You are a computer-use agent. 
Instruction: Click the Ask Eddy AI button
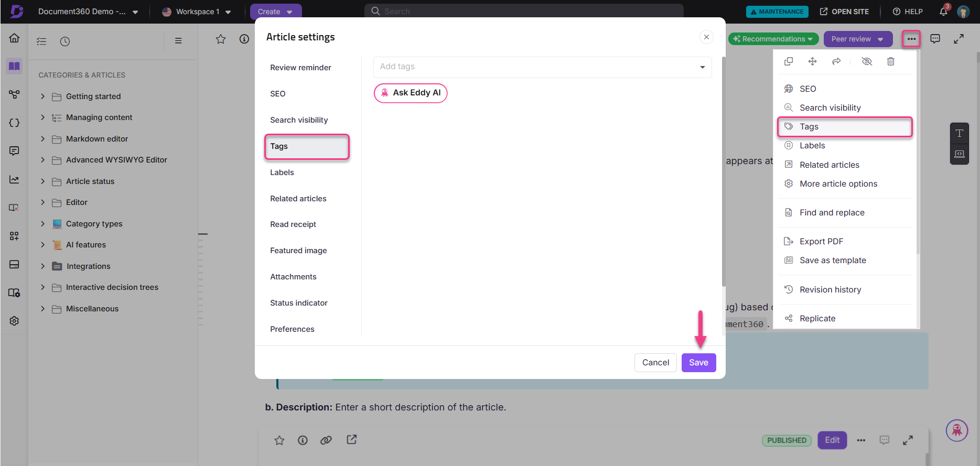[x=411, y=93]
